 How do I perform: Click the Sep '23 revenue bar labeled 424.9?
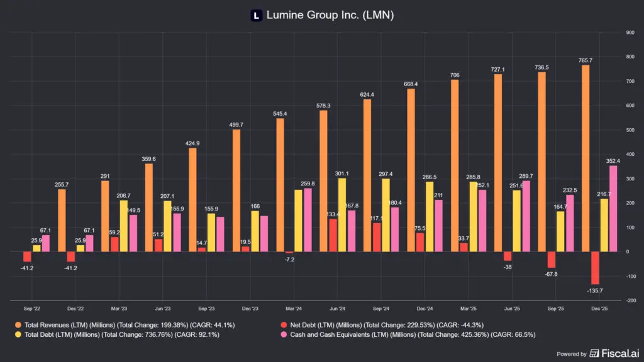pyautogui.click(x=192, y=200)
